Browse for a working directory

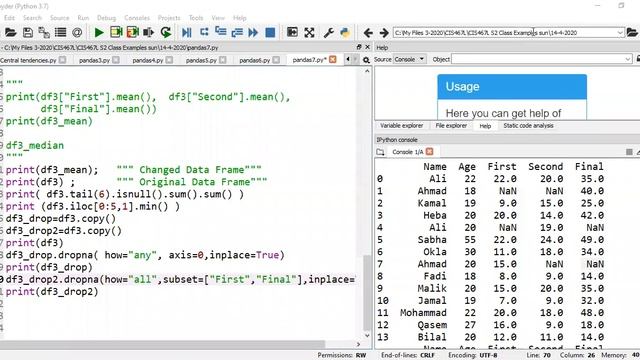632,32
